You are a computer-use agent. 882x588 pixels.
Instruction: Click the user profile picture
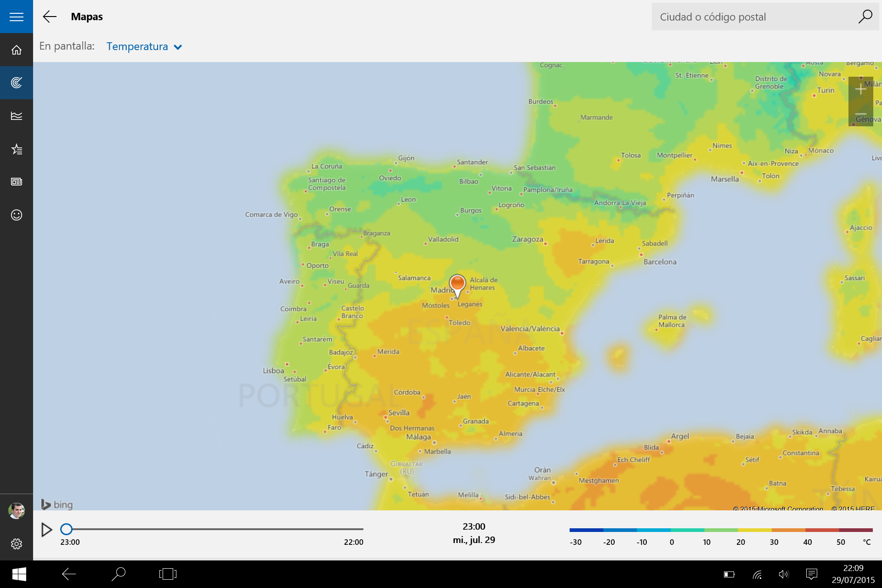tap(17, 510)
